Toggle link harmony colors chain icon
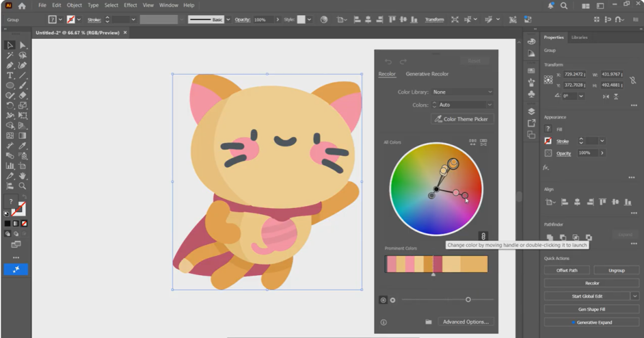The image size is (644, 338). click(x=484, y=236)
